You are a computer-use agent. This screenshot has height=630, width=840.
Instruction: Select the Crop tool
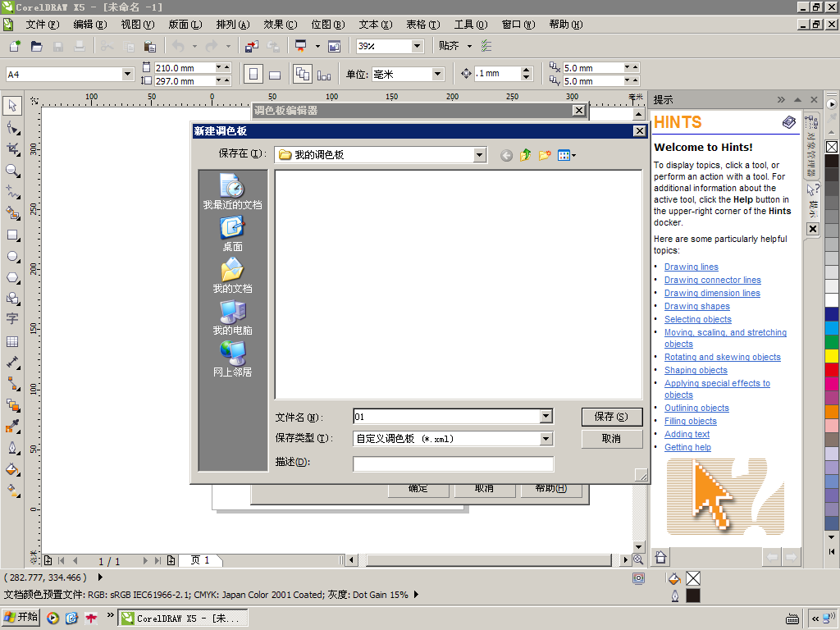point(11,149)
